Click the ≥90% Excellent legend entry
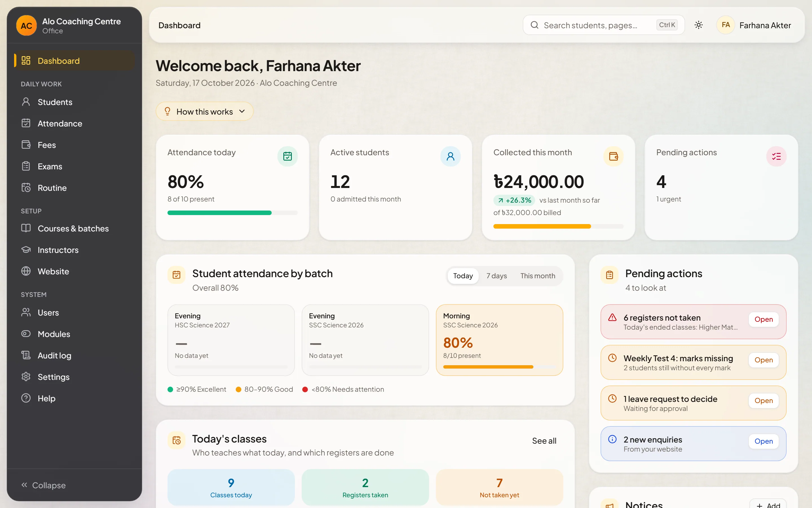Screen dimensions: 812x508 tap(197, 389)
